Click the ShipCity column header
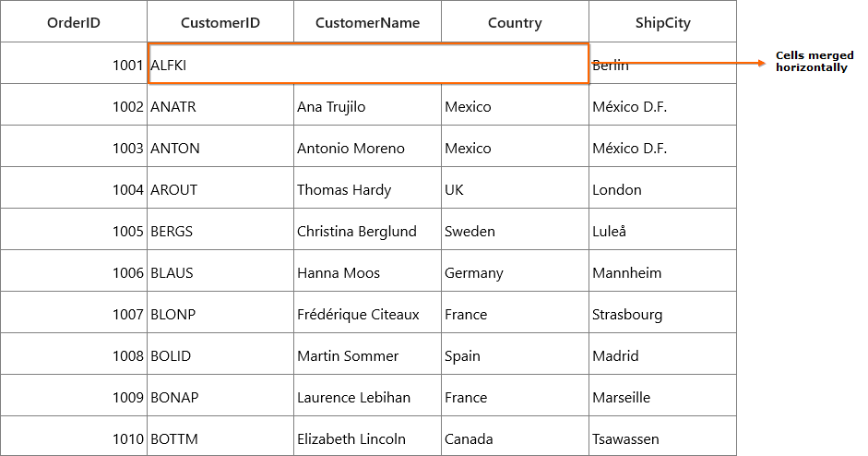The height and width of the screenshot is (456, 868). pos(662,21)
